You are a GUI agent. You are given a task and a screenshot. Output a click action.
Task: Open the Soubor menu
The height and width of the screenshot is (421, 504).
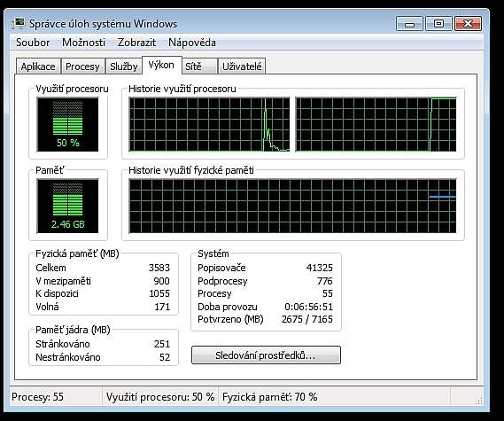[33, 43]
